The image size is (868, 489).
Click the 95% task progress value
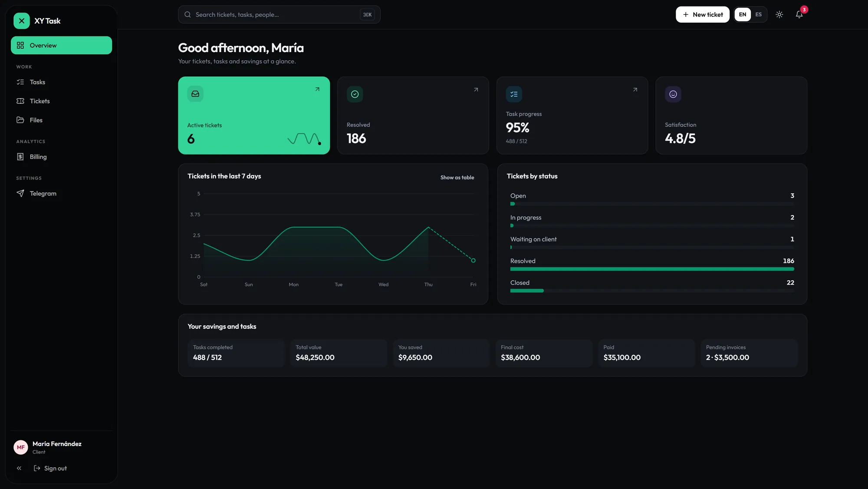coord(517,128)
